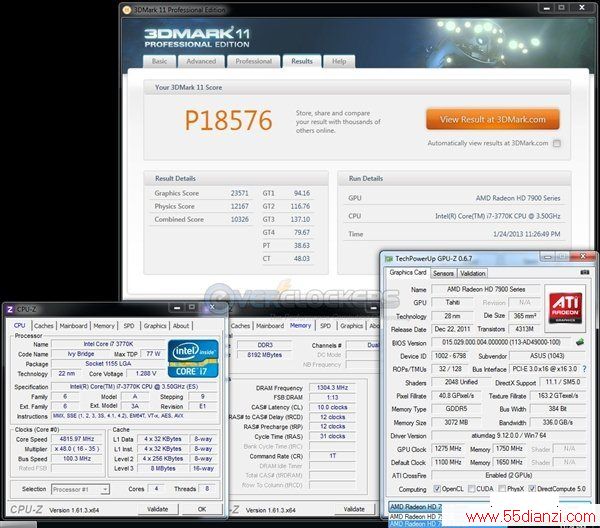Click the CPU-Z purple Z window icon

10,309
